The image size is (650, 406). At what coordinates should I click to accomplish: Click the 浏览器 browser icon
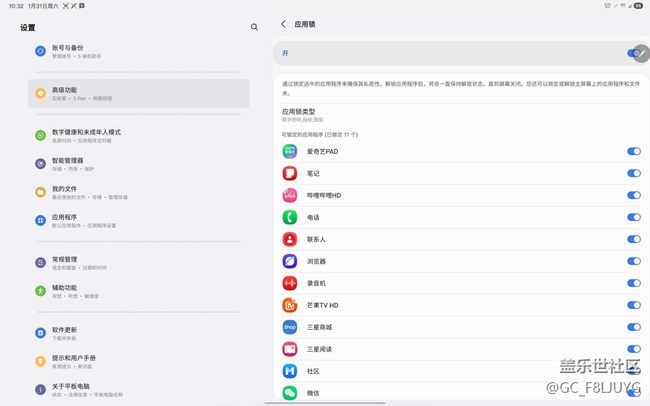289,261
